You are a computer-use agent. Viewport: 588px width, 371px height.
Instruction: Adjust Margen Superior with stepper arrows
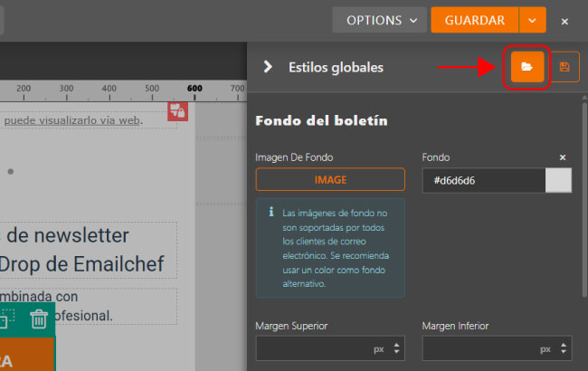pos(396,348)
